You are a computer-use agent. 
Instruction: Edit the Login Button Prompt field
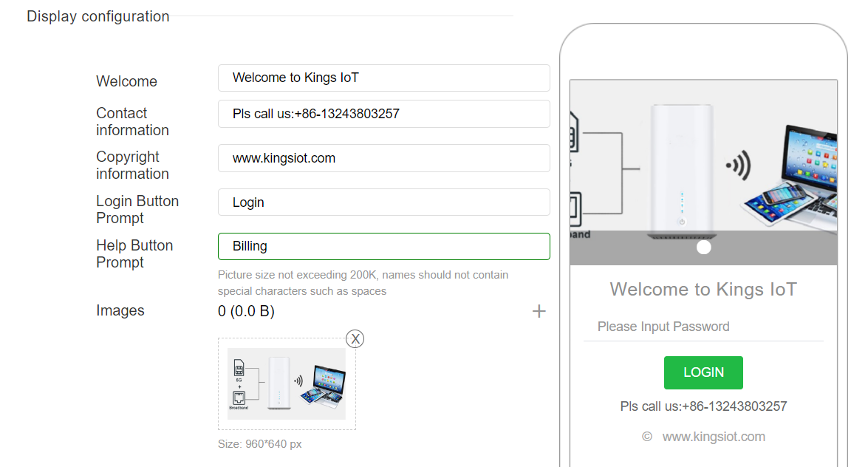click(383, 202)
